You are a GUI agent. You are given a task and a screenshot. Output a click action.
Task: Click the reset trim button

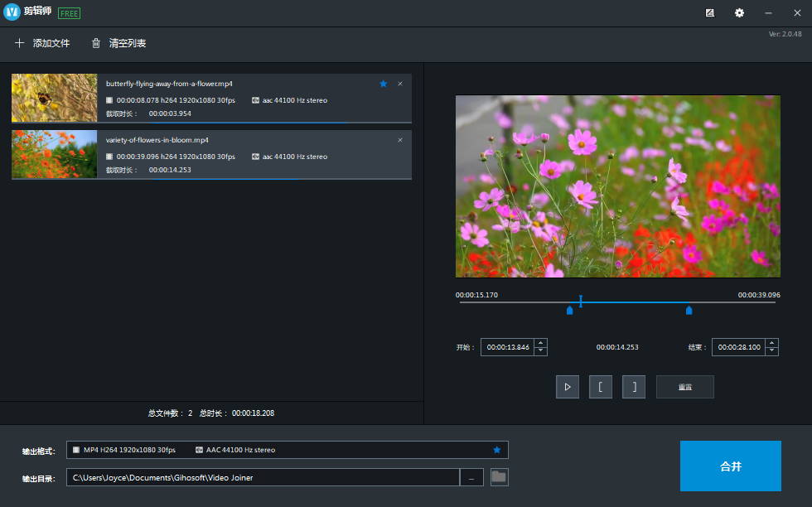684,387
